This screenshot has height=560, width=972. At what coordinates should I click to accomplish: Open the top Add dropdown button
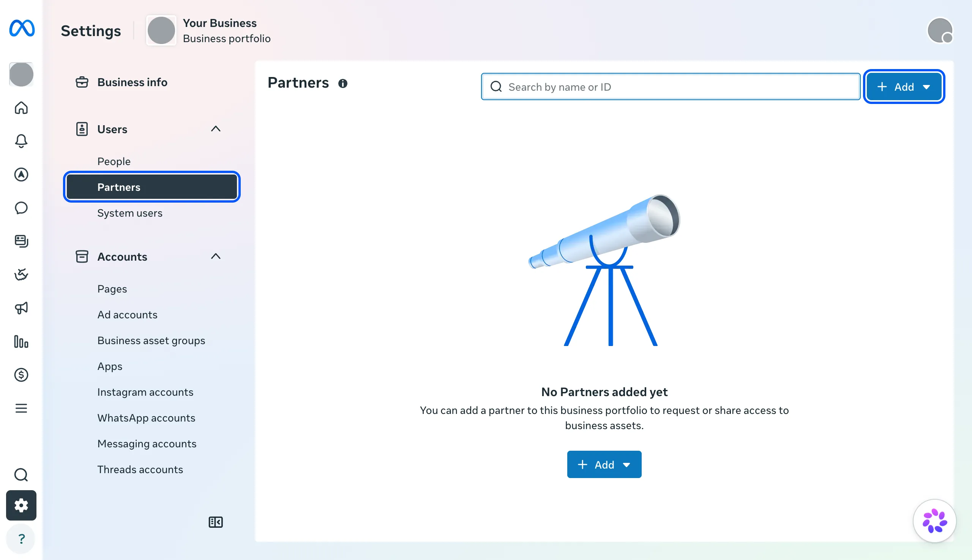pos(904,87)
